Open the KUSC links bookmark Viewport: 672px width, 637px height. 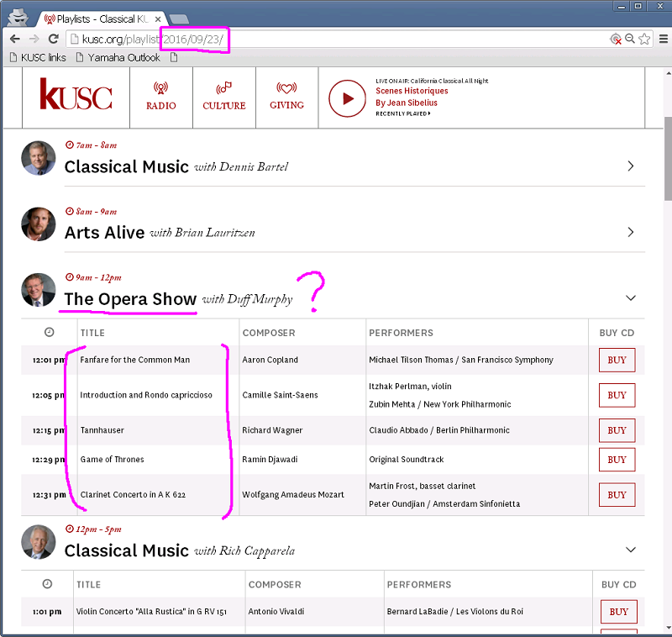(38, 57)
